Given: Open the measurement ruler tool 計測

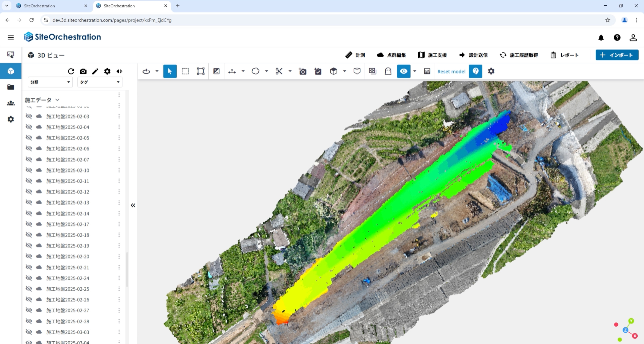Looking at the screenshot, I should (355, 55).
